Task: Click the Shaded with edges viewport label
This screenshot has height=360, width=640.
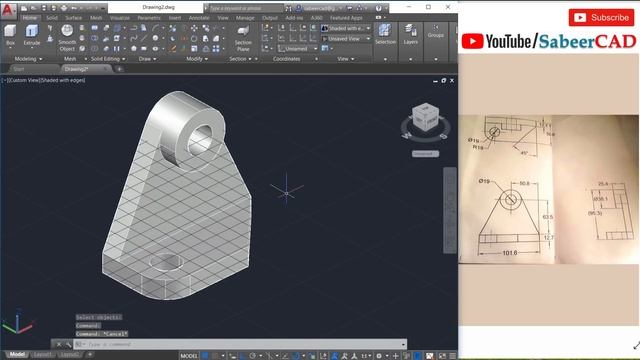Action: click(x=62, y=80)
